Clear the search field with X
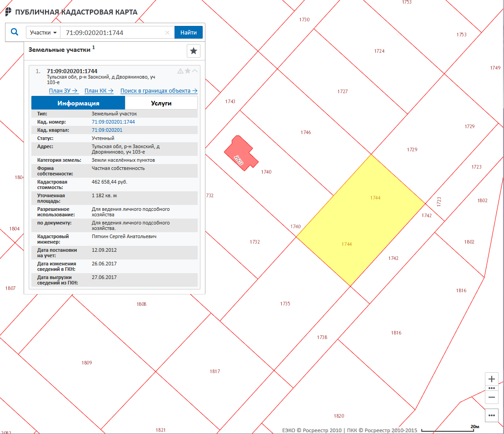 167,33
